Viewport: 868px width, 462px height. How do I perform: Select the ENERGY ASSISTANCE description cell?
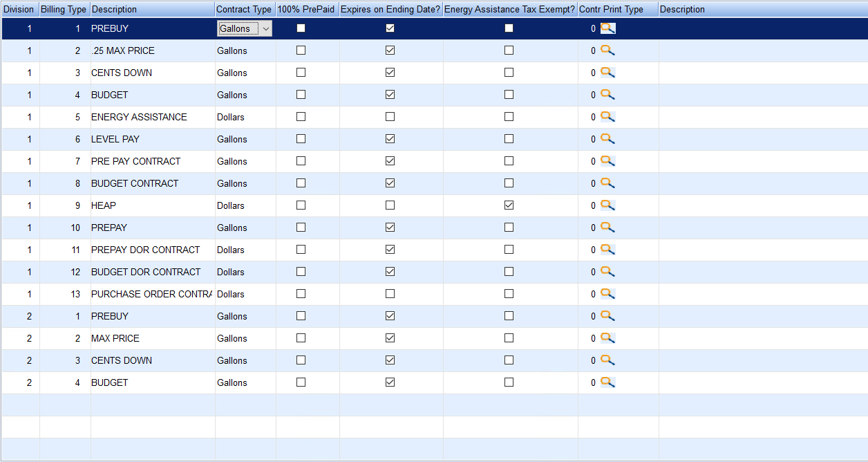pos(152,117)
